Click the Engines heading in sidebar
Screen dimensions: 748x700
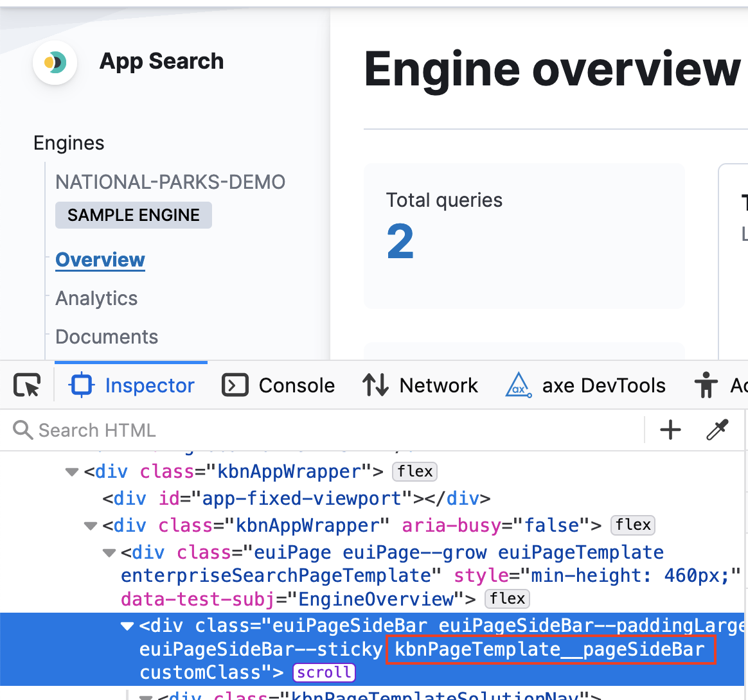[69, 143]
